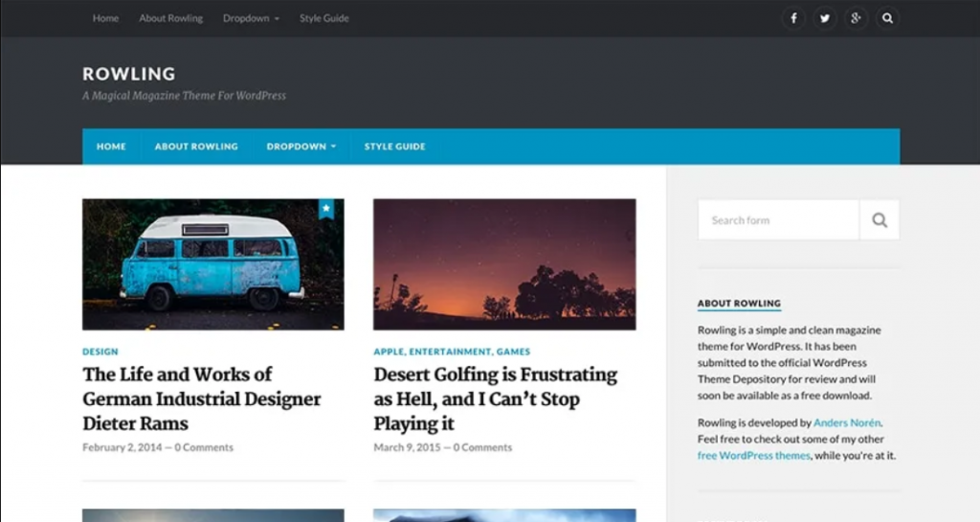Click the sticky post star bookmark icon

pyautogui.click(x=325, y=208)
